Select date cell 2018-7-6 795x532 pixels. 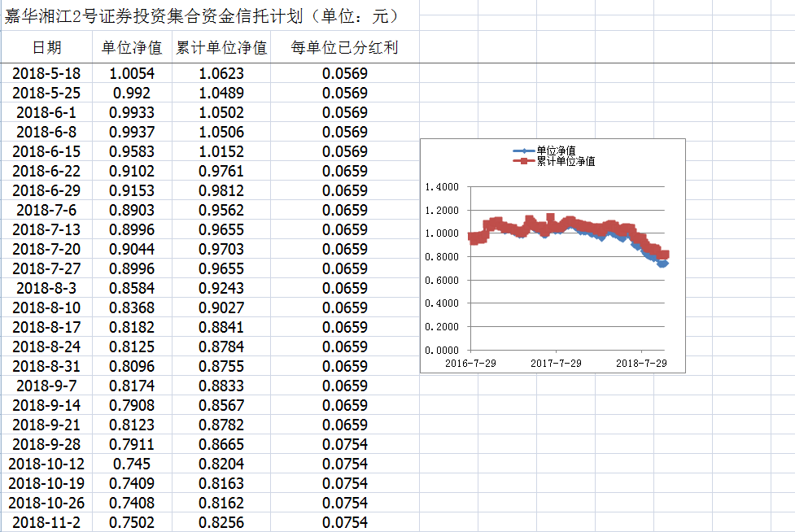pyautogui.click(x=46, y=210)
